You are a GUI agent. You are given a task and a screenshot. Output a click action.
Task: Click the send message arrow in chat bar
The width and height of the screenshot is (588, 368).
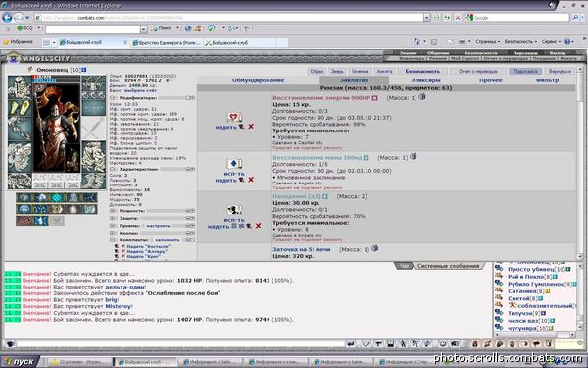(x=351, y=343)
